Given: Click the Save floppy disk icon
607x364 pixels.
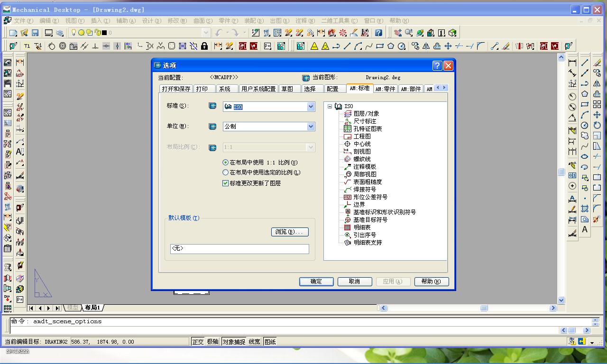Looking at the screenshot, I should [35, 33].
